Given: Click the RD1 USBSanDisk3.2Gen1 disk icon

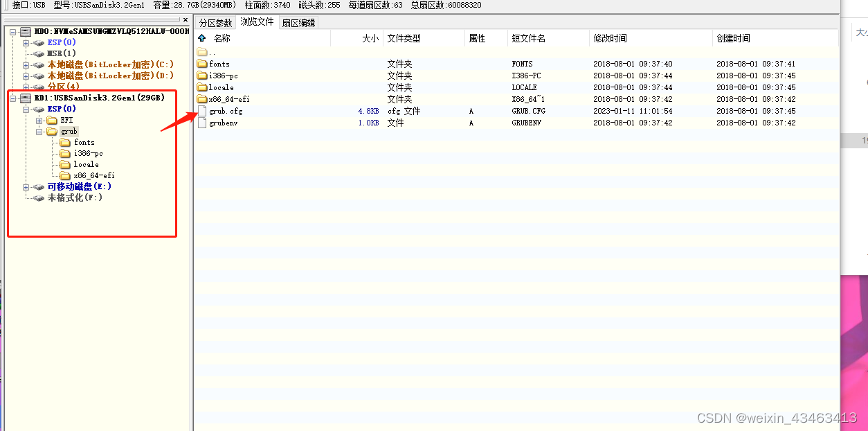Looking at the screenshot, I should coord(26,98).
